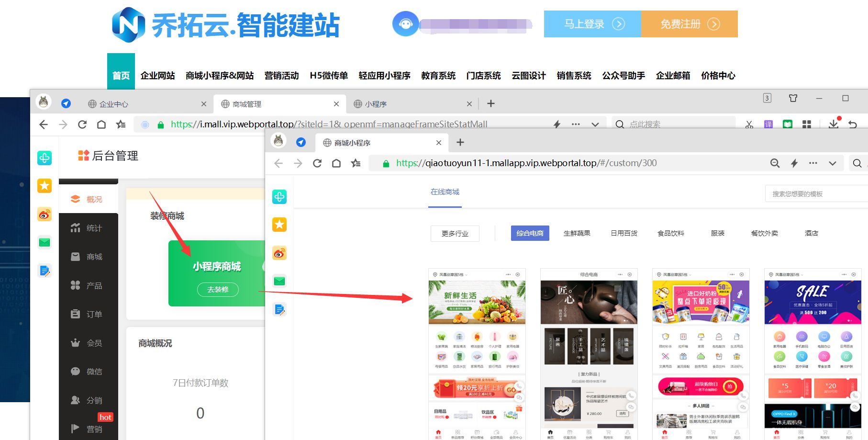Viewport: 868px width, 440px height.
Task: Click zoom magnifier icon in front address bar
Action: coord(775,163)
